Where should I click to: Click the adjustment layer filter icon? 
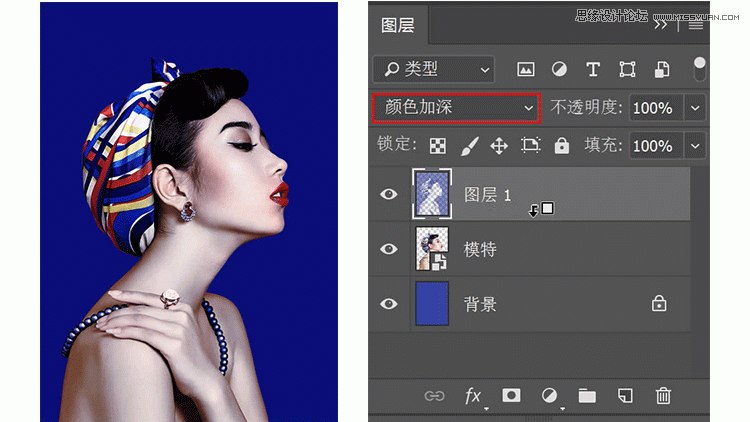tap(559, 69)
